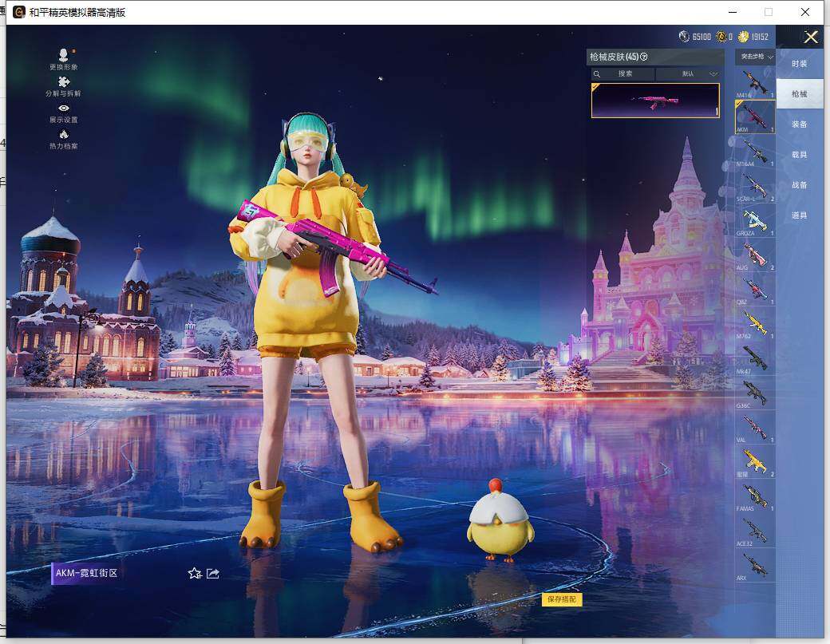Open the 默认 sort dropdown
Viewport: 830px width, 644px height.
tap(688, 73)
